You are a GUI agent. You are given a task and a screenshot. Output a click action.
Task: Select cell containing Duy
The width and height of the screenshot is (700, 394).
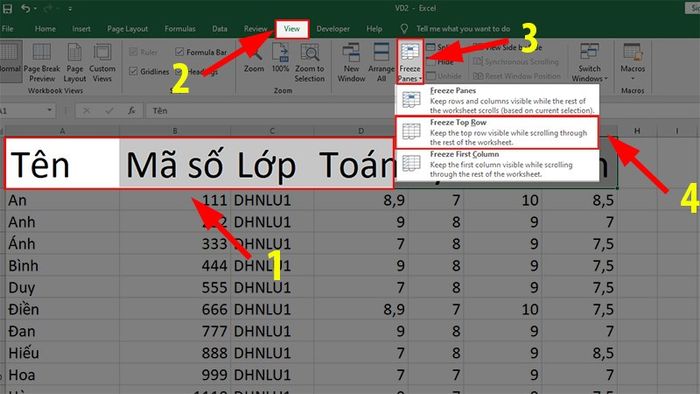(62, 288)
